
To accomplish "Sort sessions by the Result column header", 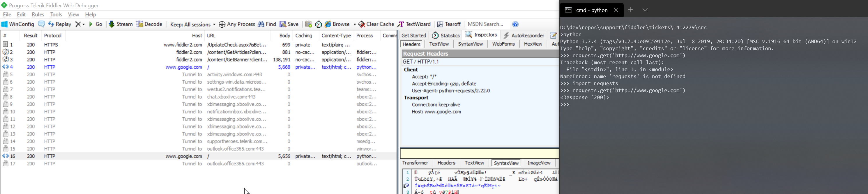I will [31, 36].
